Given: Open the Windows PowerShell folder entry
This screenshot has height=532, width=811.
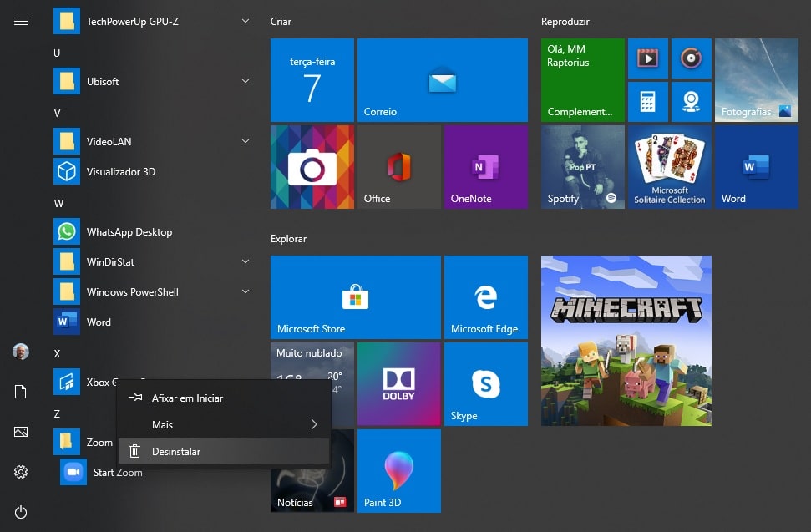Looking at the screenshot, I should click(153, 291).
